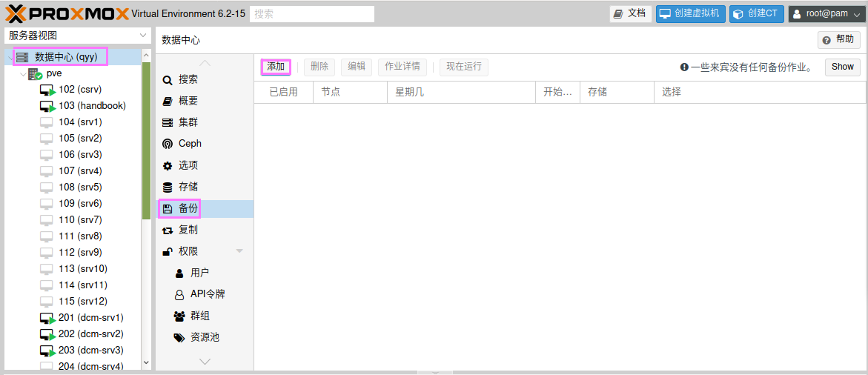Click the Ceph logo icon
This screenshot has width=868, height=375.
point(168,144)
